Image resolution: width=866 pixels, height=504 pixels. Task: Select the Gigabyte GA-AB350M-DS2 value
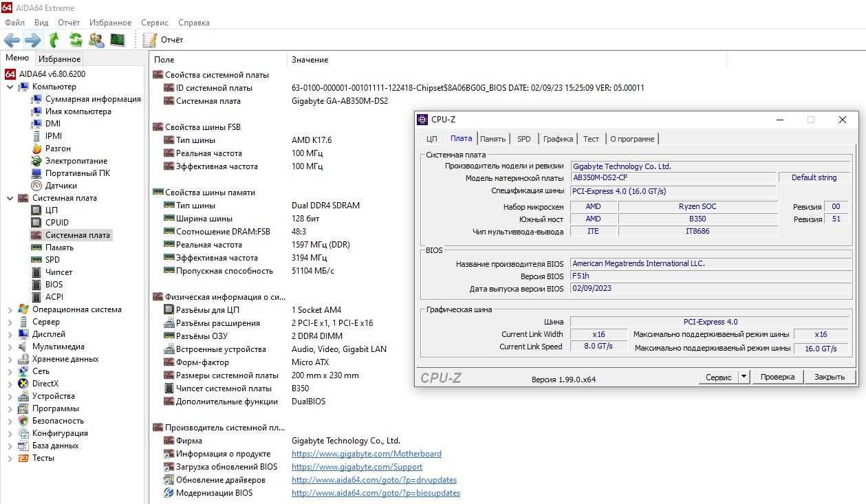[x=340, y=101]
